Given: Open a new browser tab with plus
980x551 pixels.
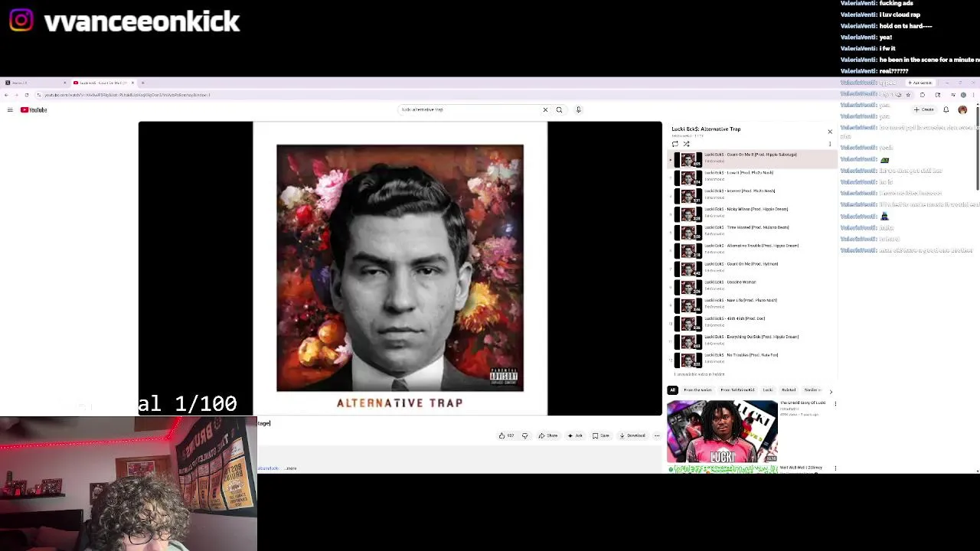Looking at the screenshot, I should tap(142, 83).
